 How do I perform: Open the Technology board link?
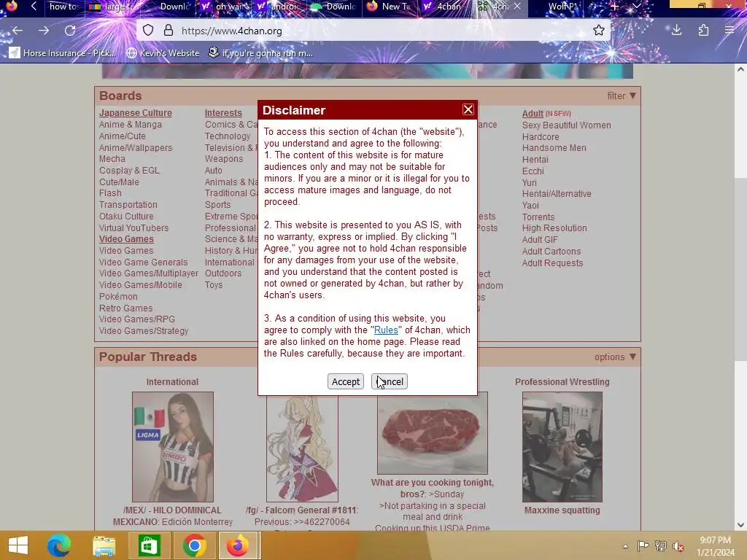[228, 136]
